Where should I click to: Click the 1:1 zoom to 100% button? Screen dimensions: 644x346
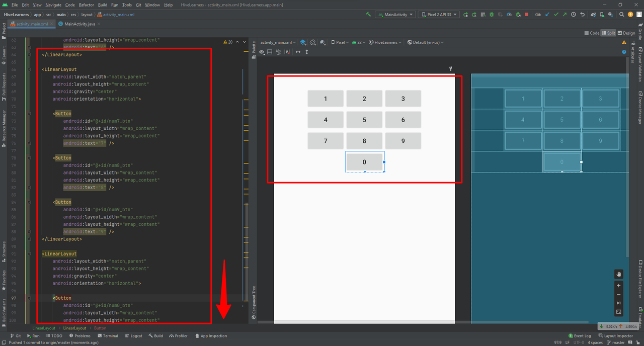tap(619, 303)
